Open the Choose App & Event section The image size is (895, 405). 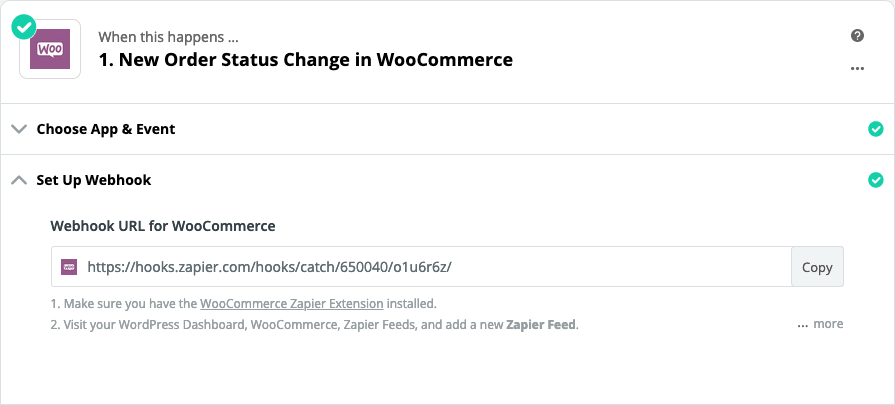448,129
